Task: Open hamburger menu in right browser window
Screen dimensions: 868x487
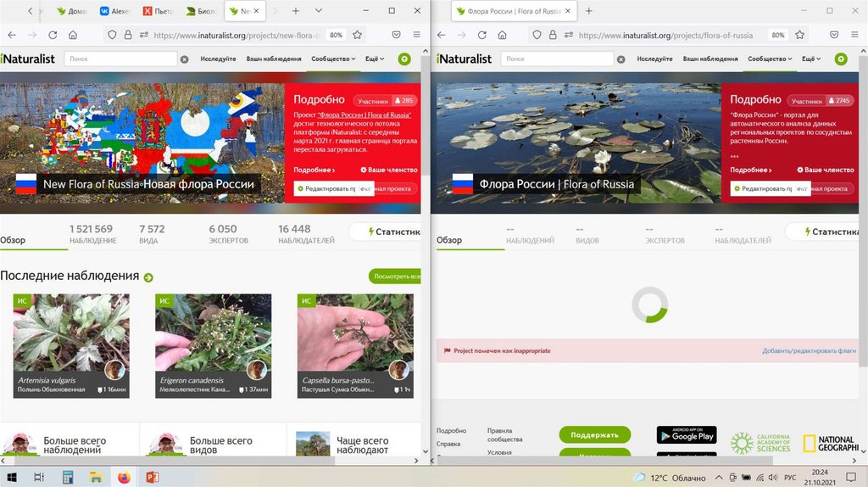Action: coord(854,35)
